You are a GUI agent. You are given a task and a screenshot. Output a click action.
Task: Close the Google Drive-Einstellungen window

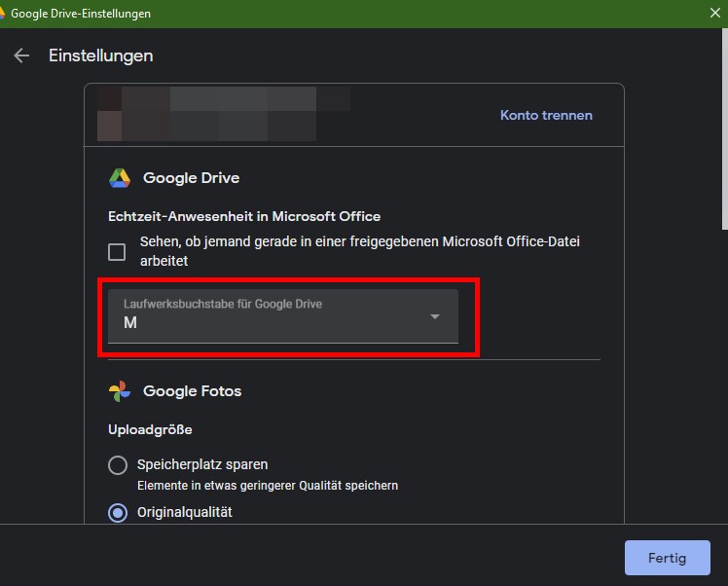(x=715, y=13)
